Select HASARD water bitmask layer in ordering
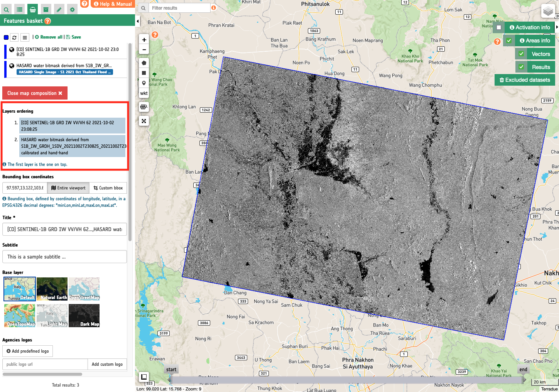The width and height of the screenshot is (559, 392). 73,146
